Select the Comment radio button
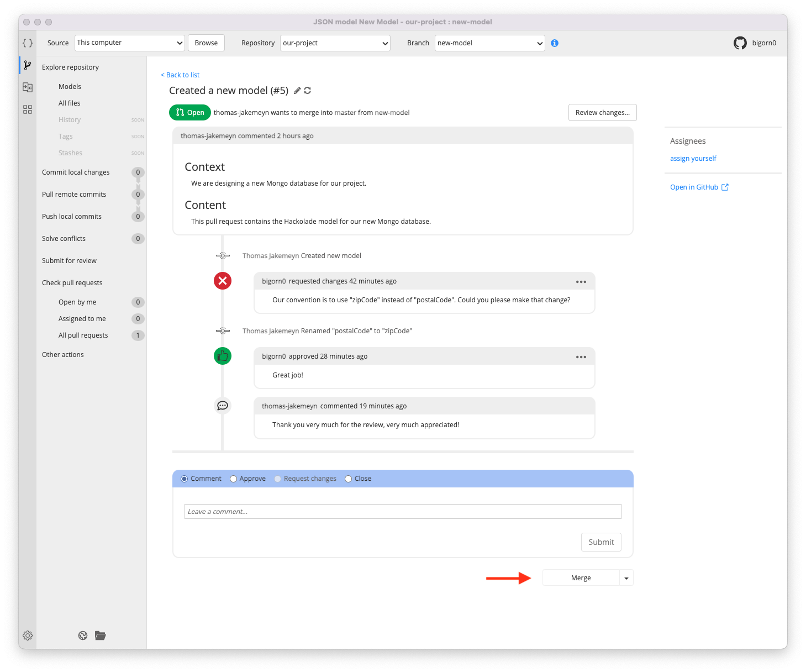This screenshot has width=806, height=672. [184, 479]
